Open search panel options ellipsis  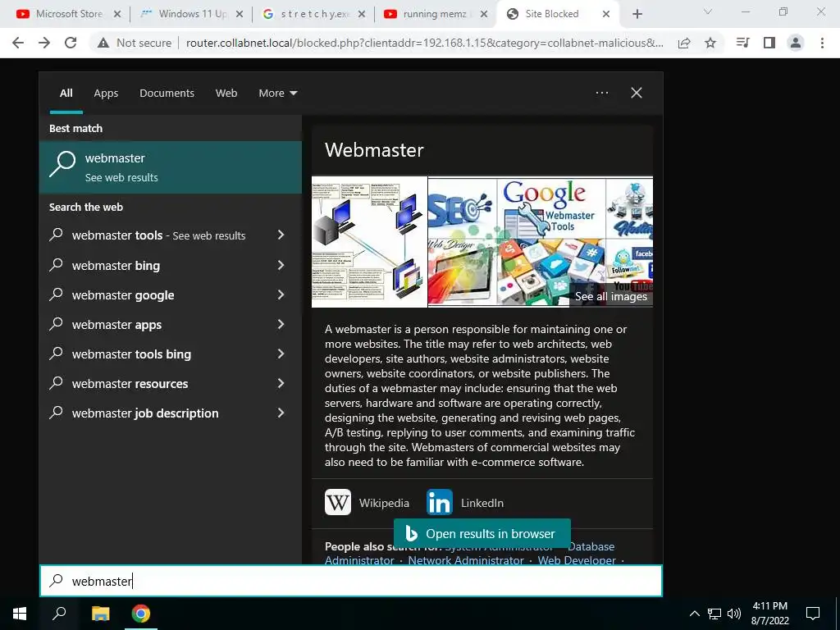[602, 93]
